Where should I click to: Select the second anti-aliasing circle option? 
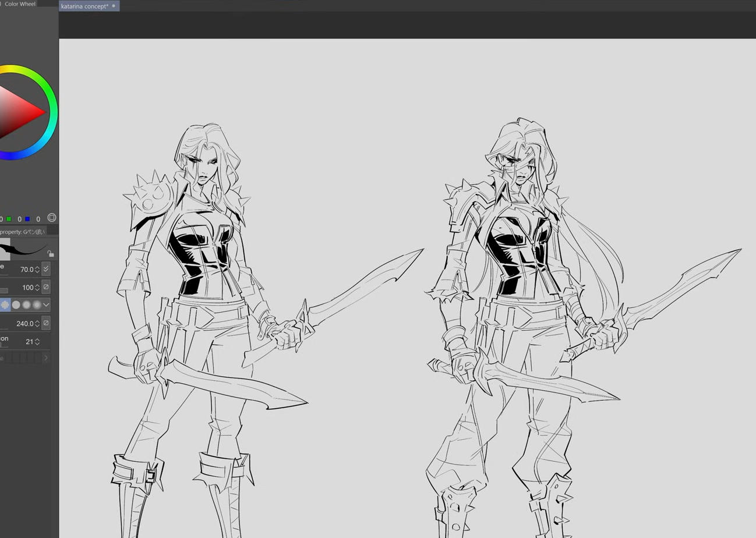coord(16,305)
